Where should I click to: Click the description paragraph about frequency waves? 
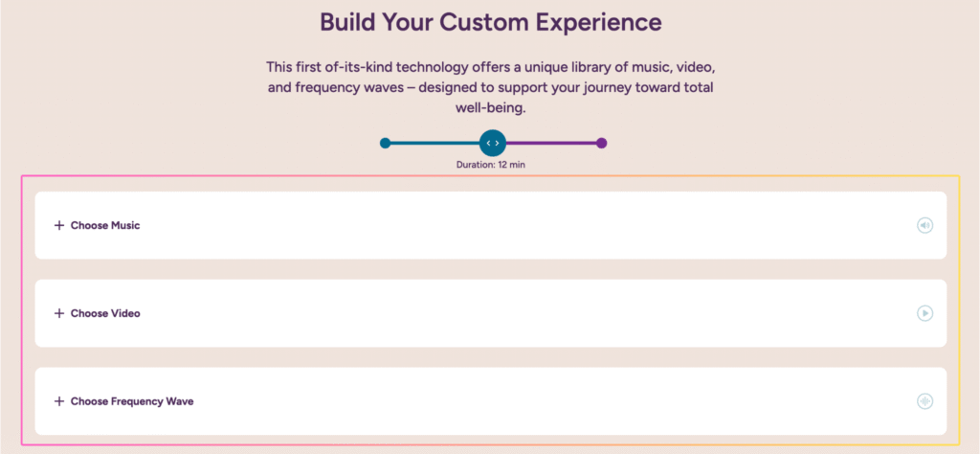point(490,88)
